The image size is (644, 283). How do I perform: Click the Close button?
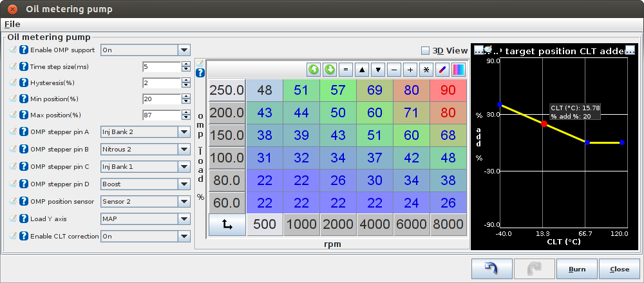[620, 269]
